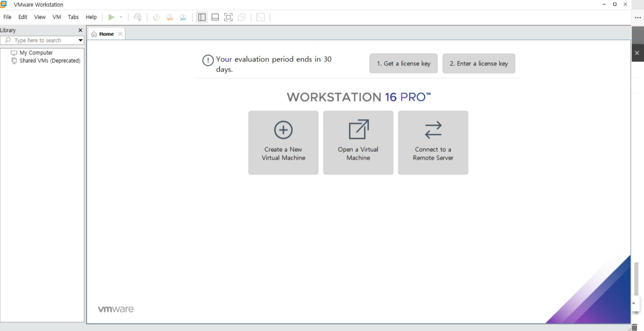Click the Enter a license key button
The image size is (644, 331).
click(479, 63)
